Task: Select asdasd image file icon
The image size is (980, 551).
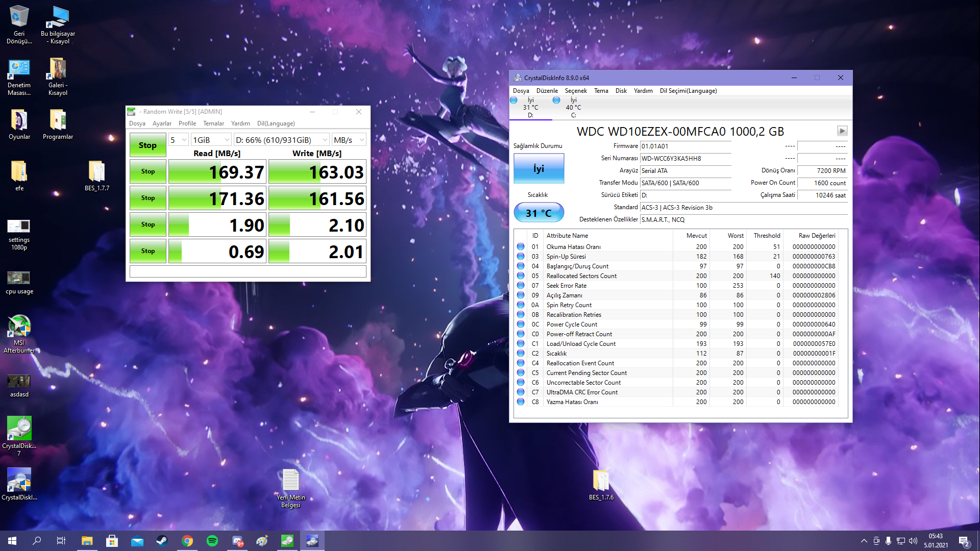Action: tap(19, 386)
